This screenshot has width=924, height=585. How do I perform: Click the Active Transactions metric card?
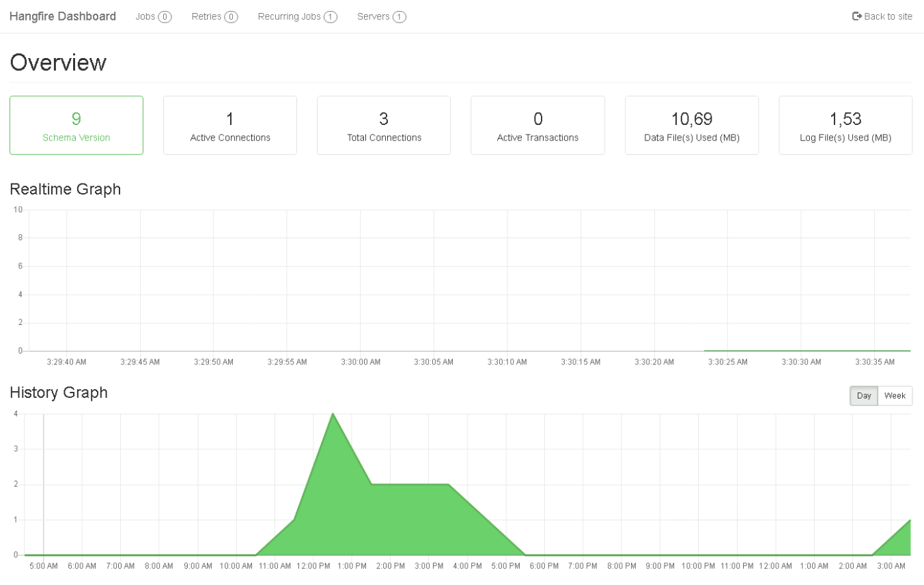538,126
